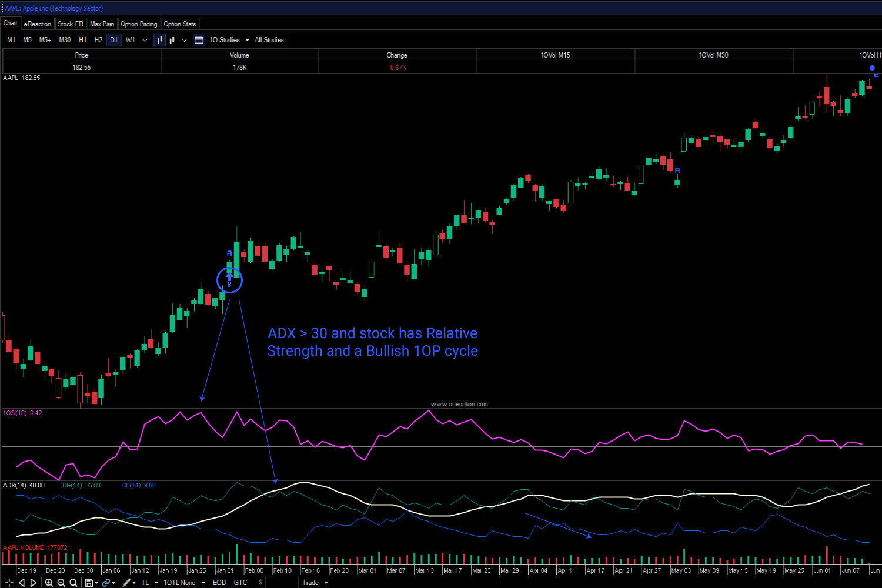This screenshot has width=882, height=588.
Task: Click the dollar amount input field
Action: 282,582
